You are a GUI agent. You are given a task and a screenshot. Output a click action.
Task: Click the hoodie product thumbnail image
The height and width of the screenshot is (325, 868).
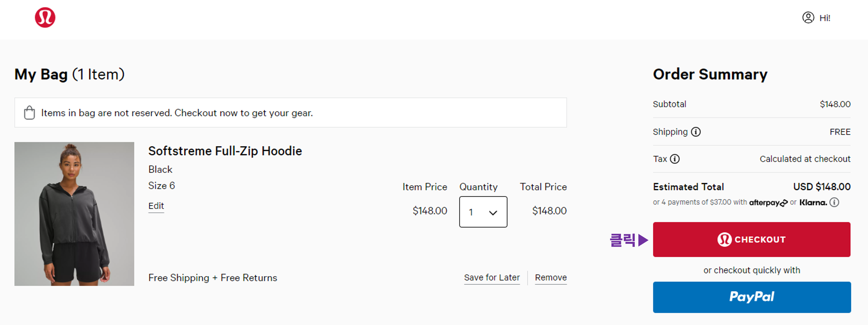pos(74,214)
